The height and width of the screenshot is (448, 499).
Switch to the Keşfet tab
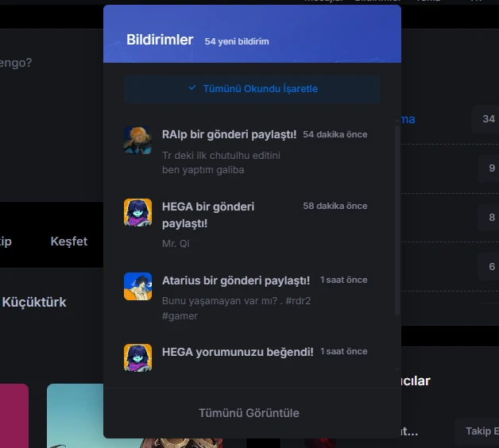point(69,241)
